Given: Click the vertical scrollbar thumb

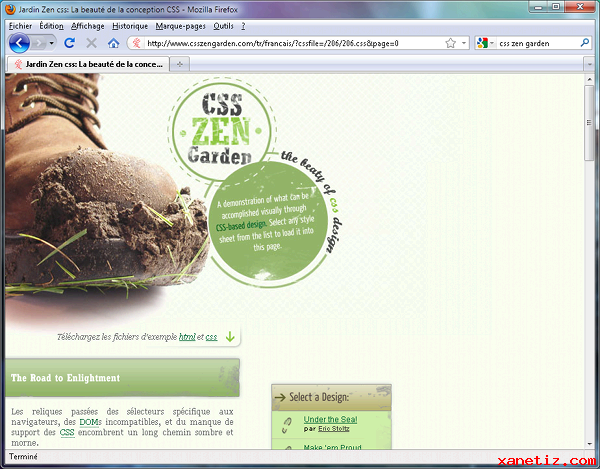Looking at the screenshot, I should point(589,123).
